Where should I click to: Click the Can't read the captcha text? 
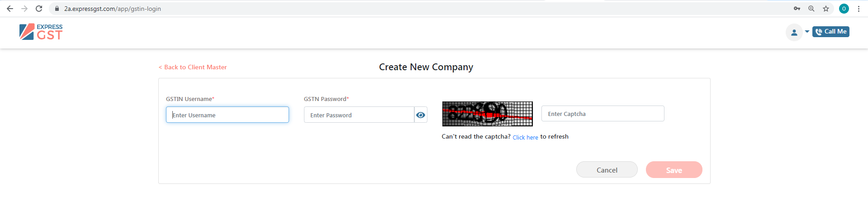(476, 136)
